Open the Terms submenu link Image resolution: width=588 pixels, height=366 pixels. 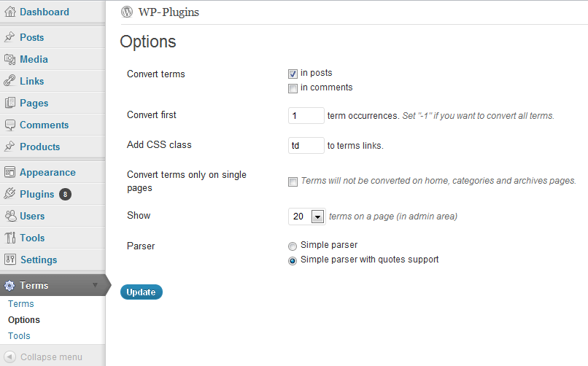(20, 304)
